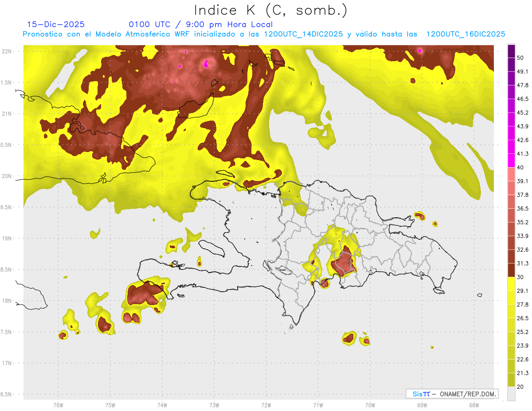Pick the gray legend swatch below 20

coord(511,394)
